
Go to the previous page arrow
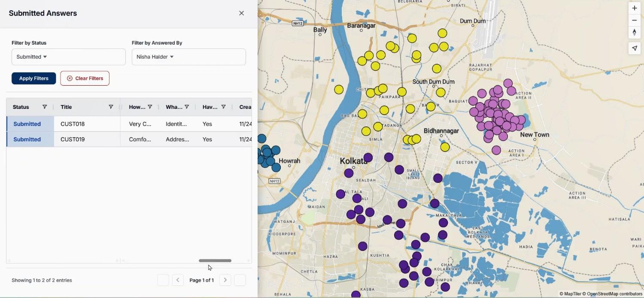tap(178, 280)
